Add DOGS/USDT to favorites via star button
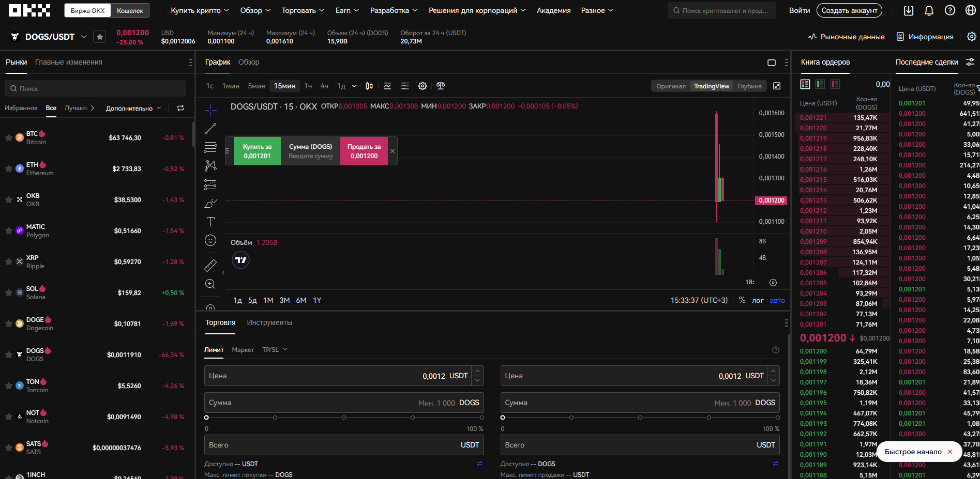 [100, 37]
